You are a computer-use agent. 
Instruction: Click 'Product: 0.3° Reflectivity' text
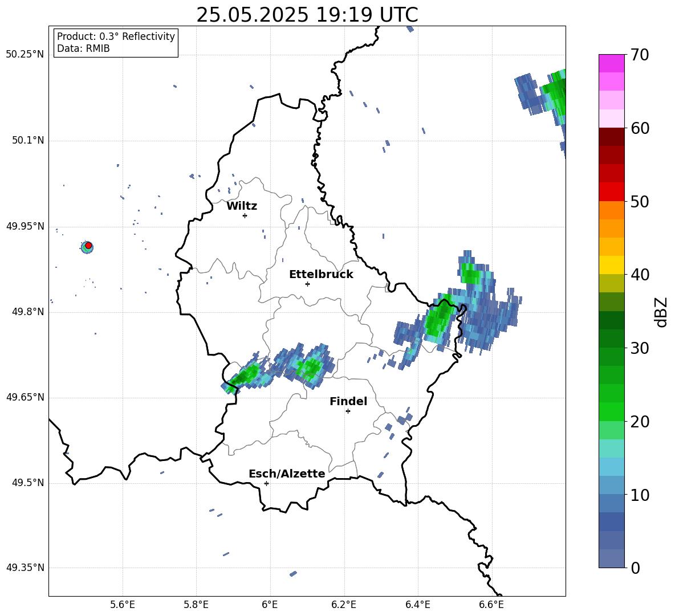[116, 36]
